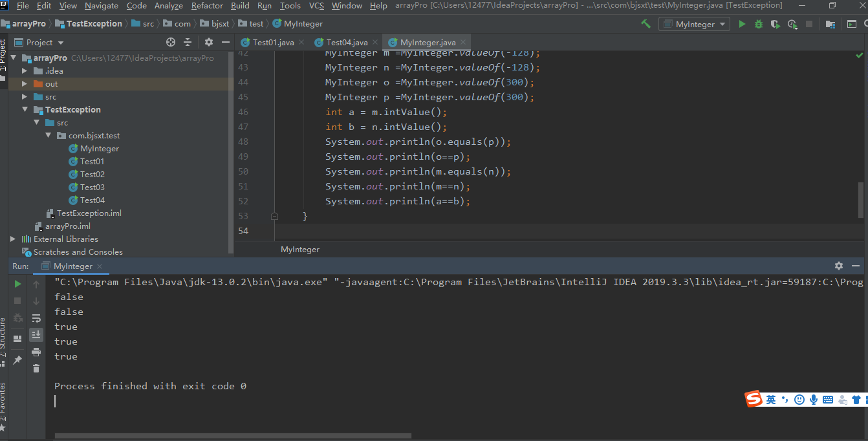This screenshot has height=441, width=868.
Task: Select arrayPro.iml file
Action: pos(67,226)
